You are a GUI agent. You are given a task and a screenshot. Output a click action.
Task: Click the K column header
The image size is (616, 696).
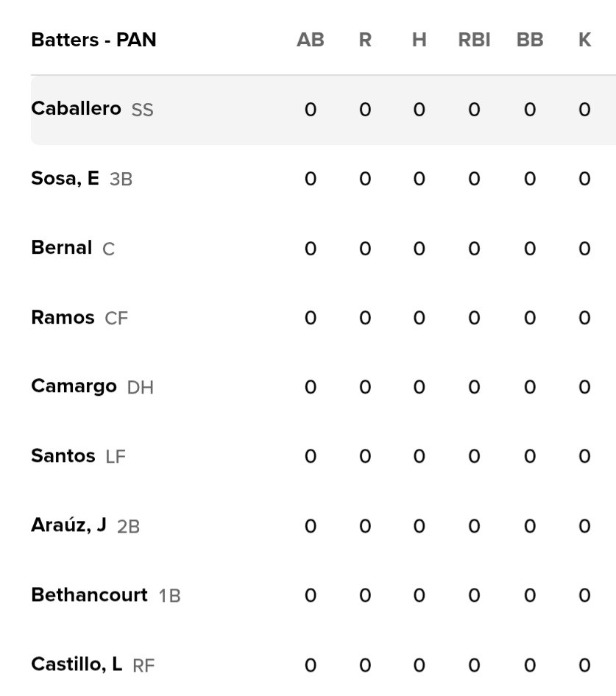(x=584, y=40)
